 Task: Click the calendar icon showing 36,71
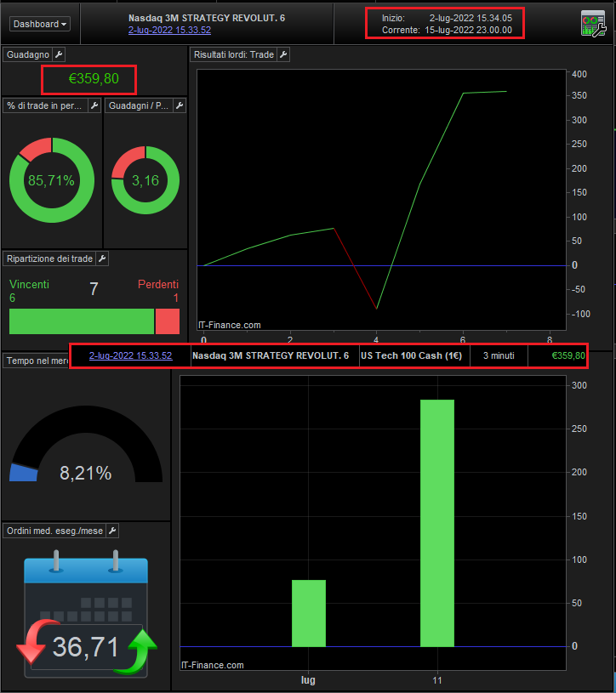(86, 614)
